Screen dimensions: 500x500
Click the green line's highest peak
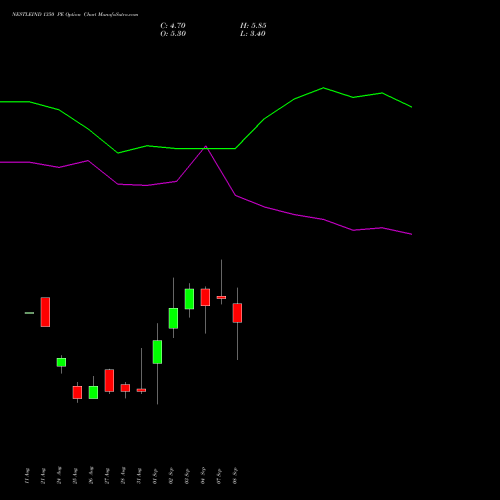[323, 88]
